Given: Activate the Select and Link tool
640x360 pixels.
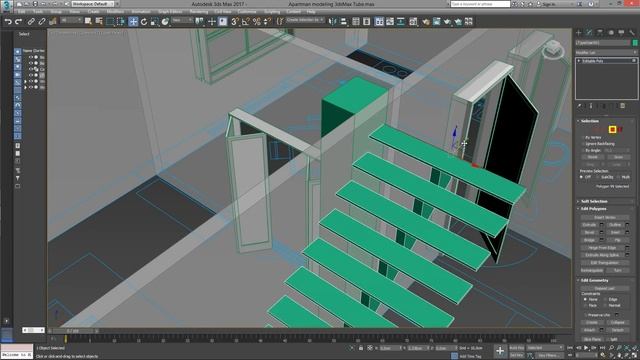Looking at the screenshot, I should (x=31, y=22).
